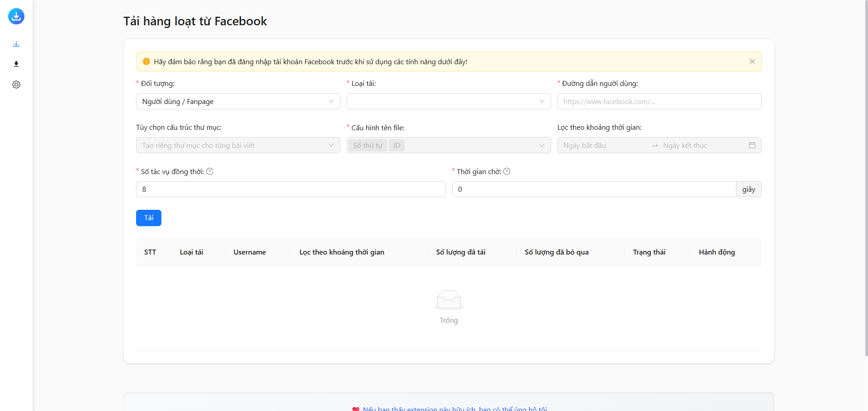The width and height of the screenshot is (868, 411).
Task: Open the folder structure option dropdown
Action: (238, 145)
